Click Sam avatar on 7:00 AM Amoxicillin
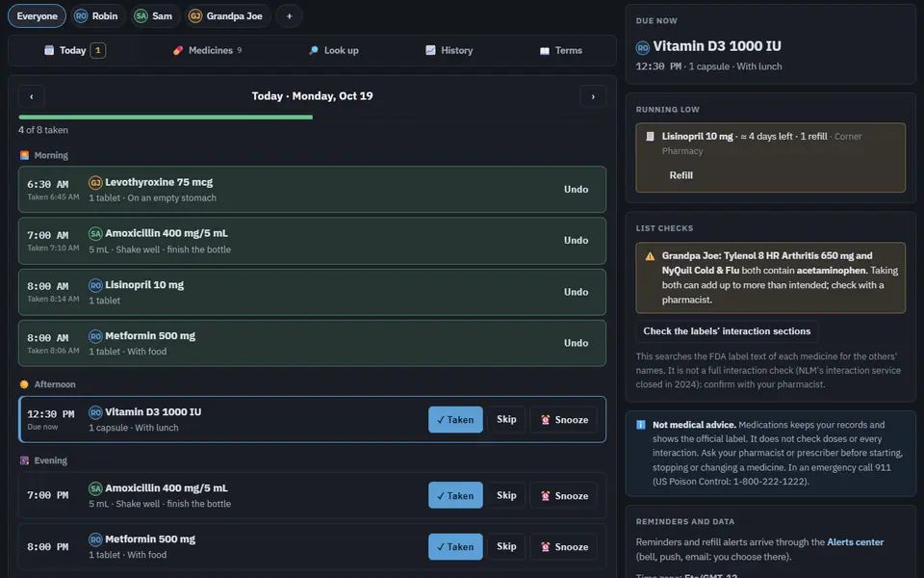Screen dimensions: 924x578 pyautogui.click(x=95, y=233)
